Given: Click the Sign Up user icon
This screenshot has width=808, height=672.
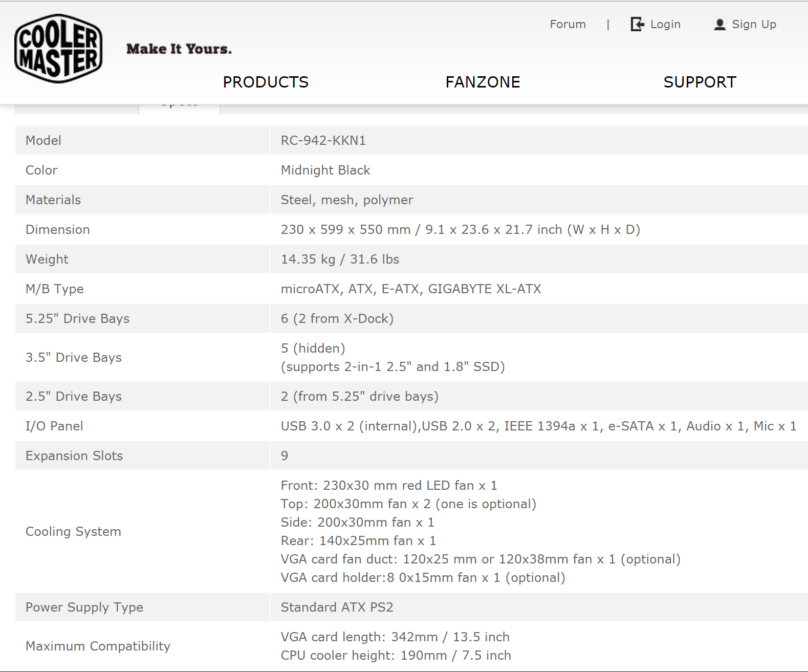Looking at the screenshot, I should point(720,24).
